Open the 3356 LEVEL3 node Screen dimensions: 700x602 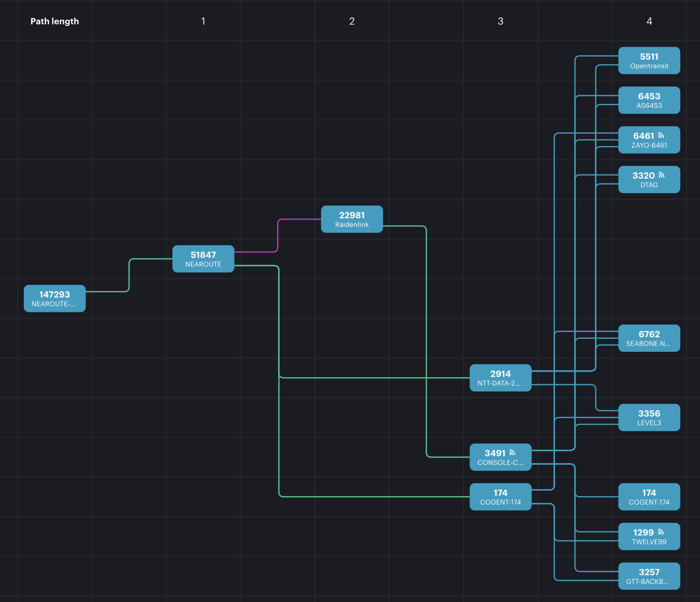(x=649, y=418)
